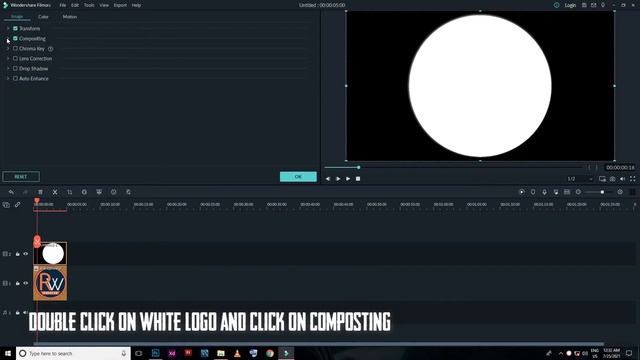
Task: Open Adobe XD from the Windows taskbar
Action: 172,353
